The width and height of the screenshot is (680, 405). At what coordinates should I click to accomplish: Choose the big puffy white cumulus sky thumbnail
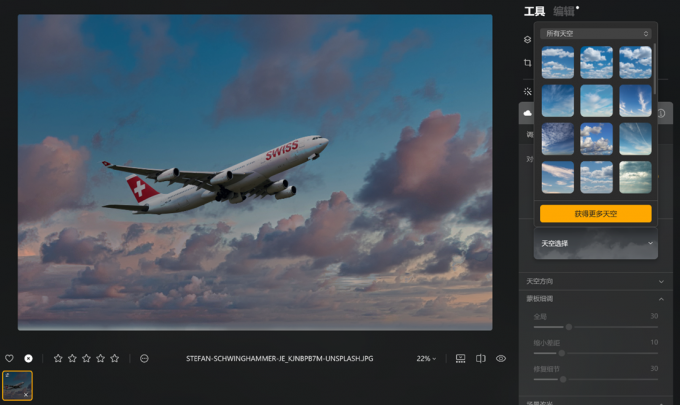596,139
